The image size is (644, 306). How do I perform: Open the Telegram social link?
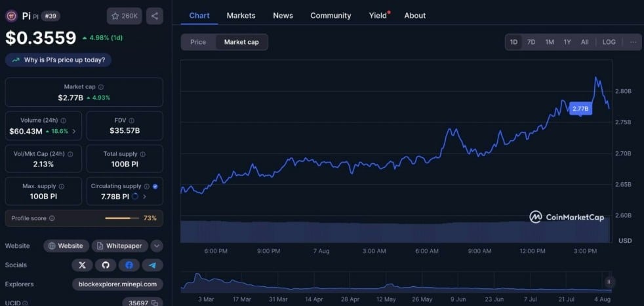pos(152,265)
